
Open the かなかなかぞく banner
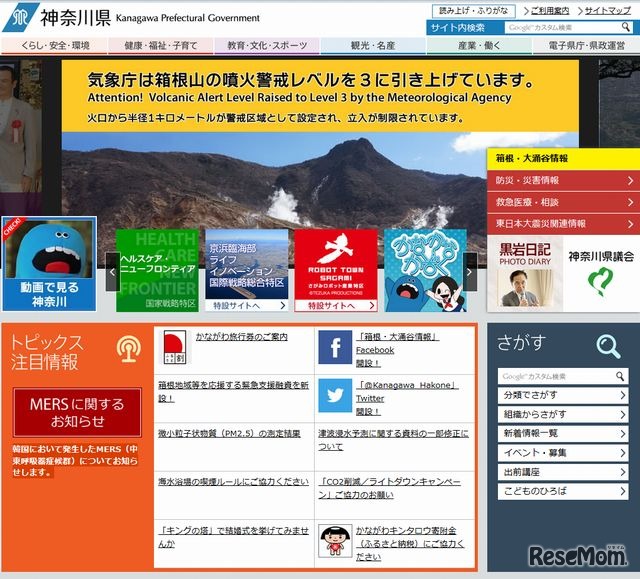coord(425,271)
